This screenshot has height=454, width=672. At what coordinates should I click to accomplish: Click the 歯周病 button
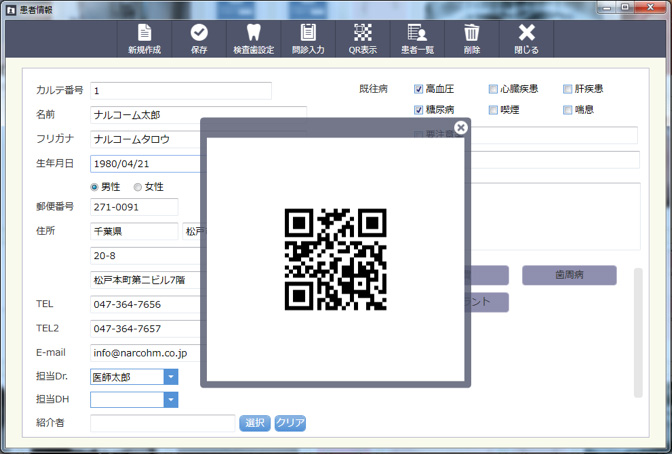coord(569,275)
